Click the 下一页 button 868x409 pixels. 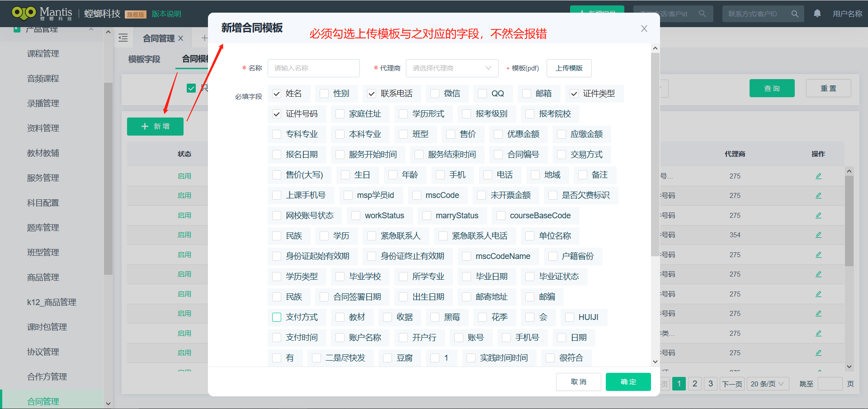(x=732, y=384)
